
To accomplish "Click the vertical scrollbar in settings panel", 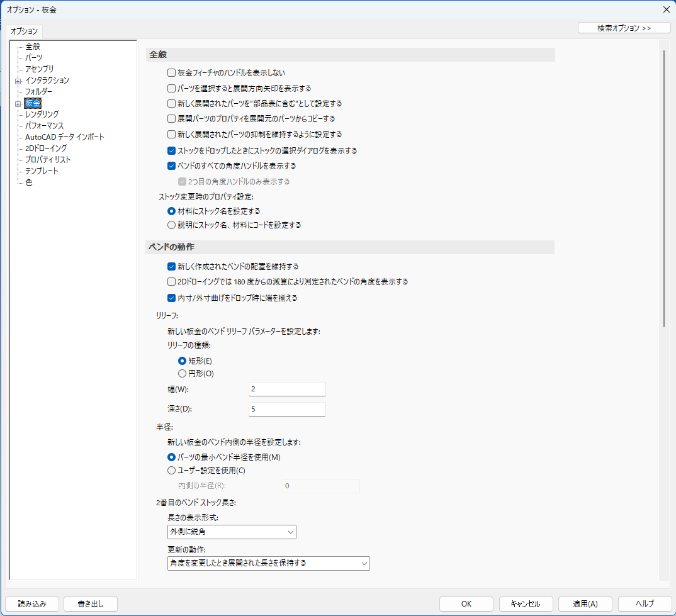I will (664, 189).
